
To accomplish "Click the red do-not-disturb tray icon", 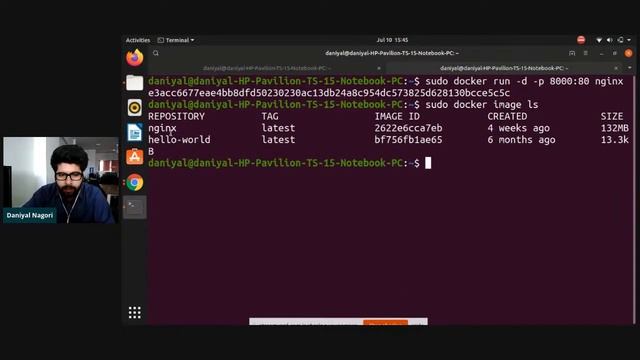I will (x=581, y=40).
